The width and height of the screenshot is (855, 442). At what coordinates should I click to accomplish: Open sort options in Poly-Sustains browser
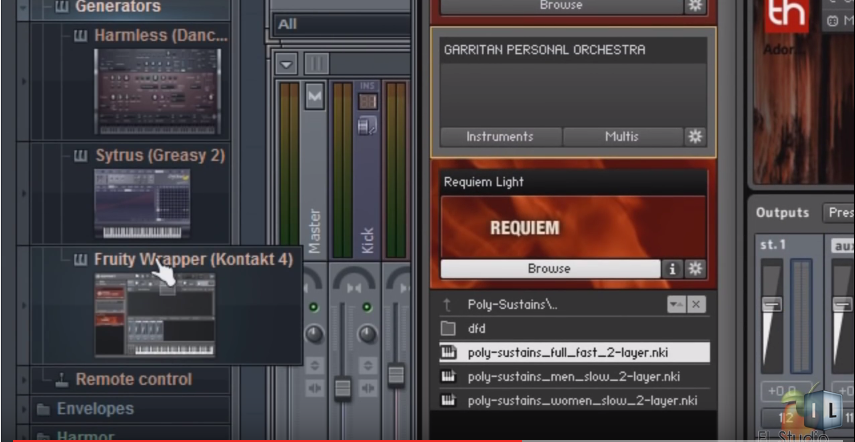click(676, 305)
